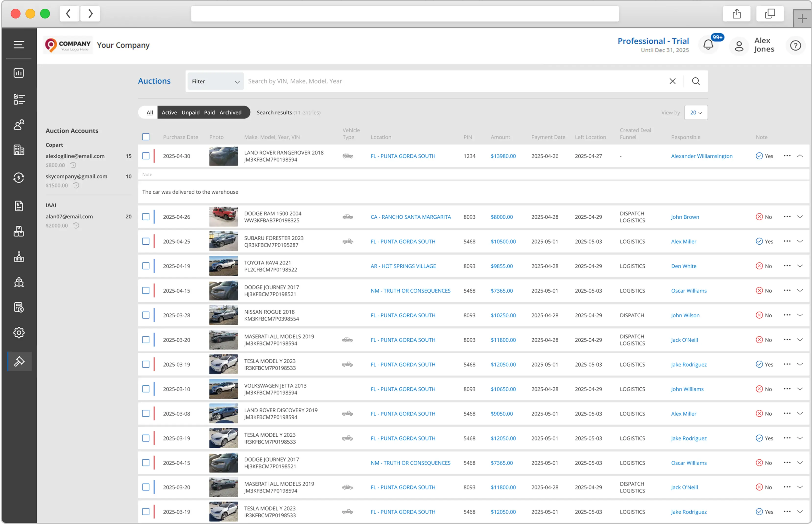Image resolution: width=812 pixels, height=524 pixels.
Task: Check the Land Rover Rangerover 2018 row checkbox
Action: (146, 156)
